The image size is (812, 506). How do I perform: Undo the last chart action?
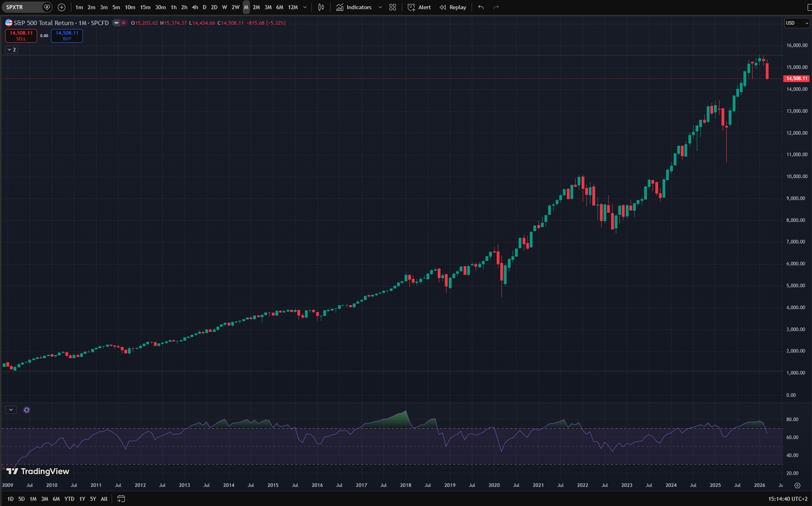pyautogui.click(x=481, y=7)
